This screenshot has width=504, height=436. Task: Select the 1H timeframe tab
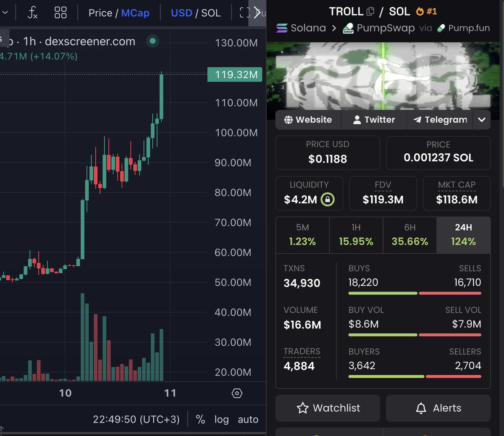click(x=356, y=235)
